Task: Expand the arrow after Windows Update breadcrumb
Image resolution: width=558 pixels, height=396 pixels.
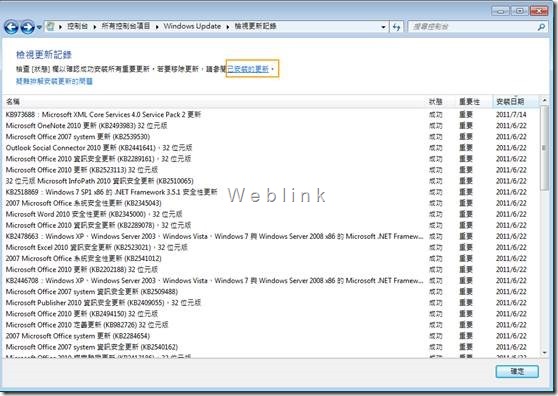Action: (x=228, y=27)
